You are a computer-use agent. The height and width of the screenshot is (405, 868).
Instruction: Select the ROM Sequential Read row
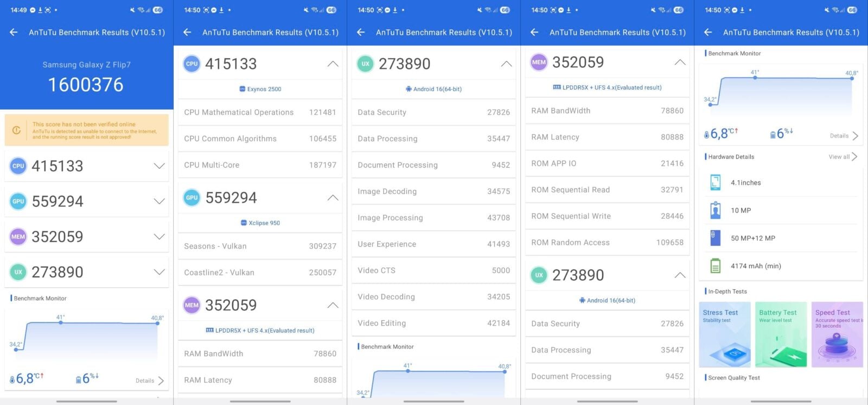[x=608, y=190]
